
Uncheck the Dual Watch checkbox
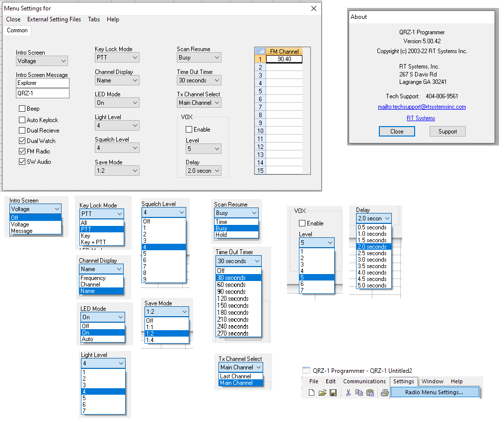tap(22, 141)
